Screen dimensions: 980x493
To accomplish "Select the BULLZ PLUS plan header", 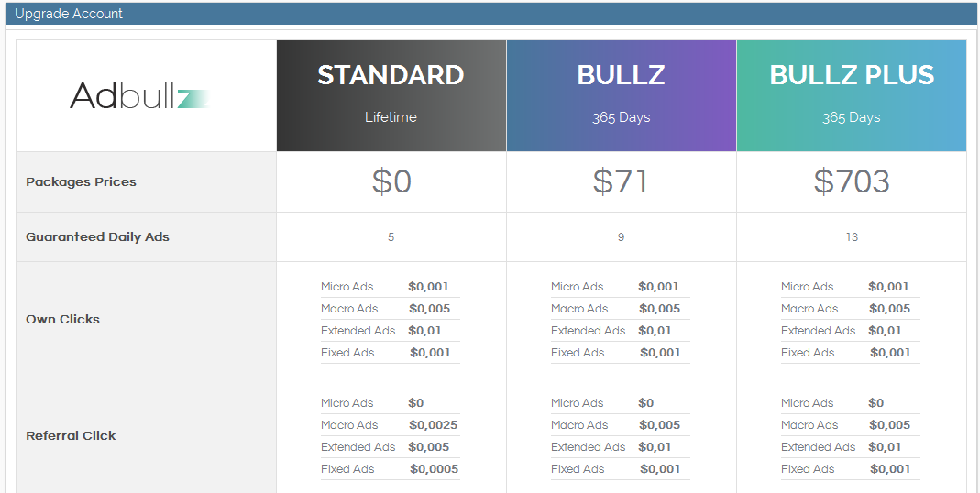I will tap(852, 75).
